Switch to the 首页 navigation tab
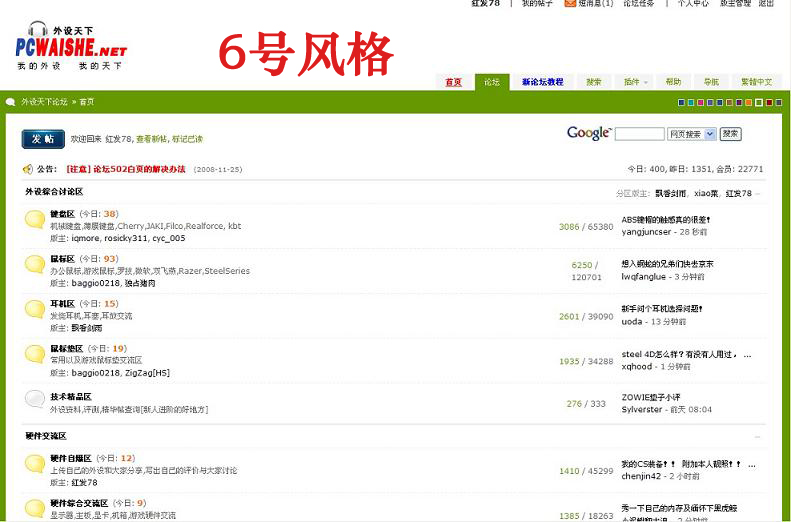The height and width of the screenshot is (522, 791). point(454,82)
